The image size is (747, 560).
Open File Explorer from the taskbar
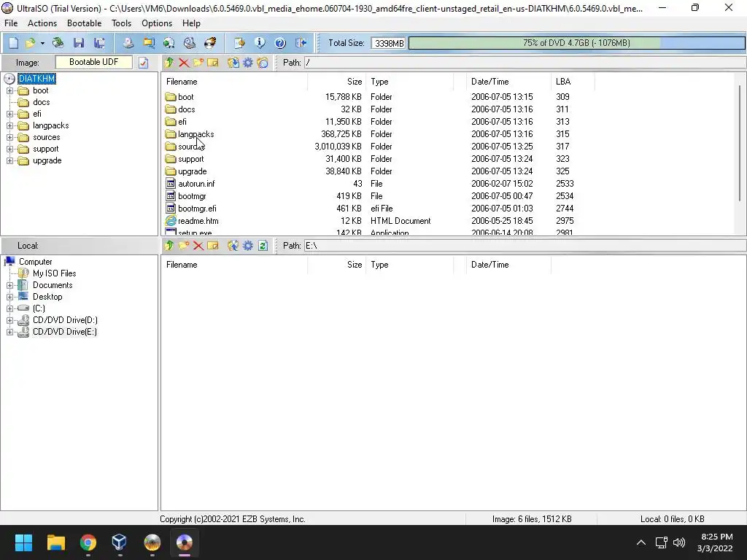[x=55, y=542]
